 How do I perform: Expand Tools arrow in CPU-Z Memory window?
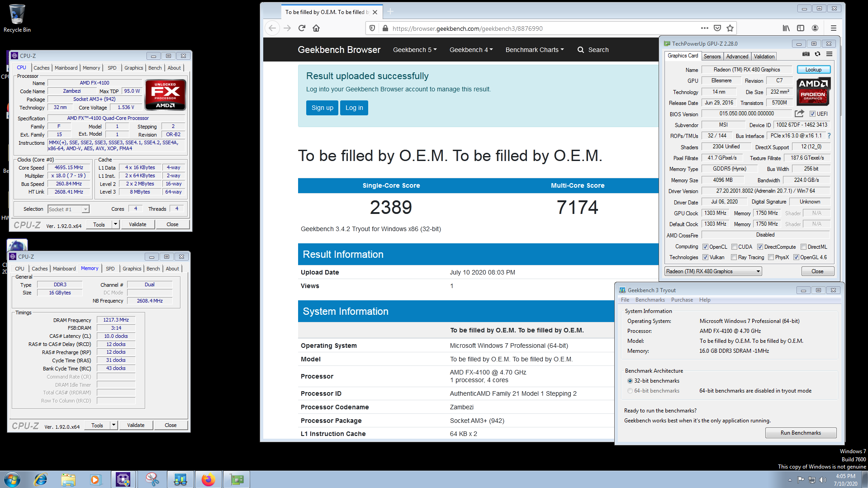click(x=114, y=425)
